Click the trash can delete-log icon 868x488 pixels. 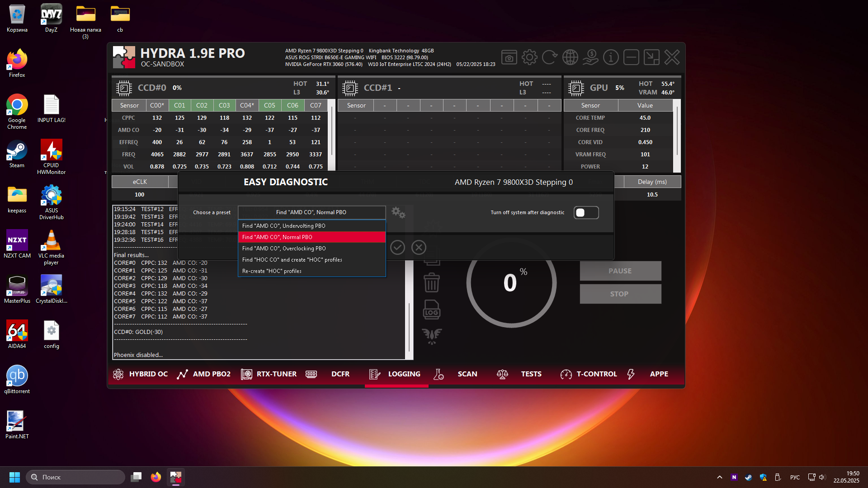coord(432,283)
